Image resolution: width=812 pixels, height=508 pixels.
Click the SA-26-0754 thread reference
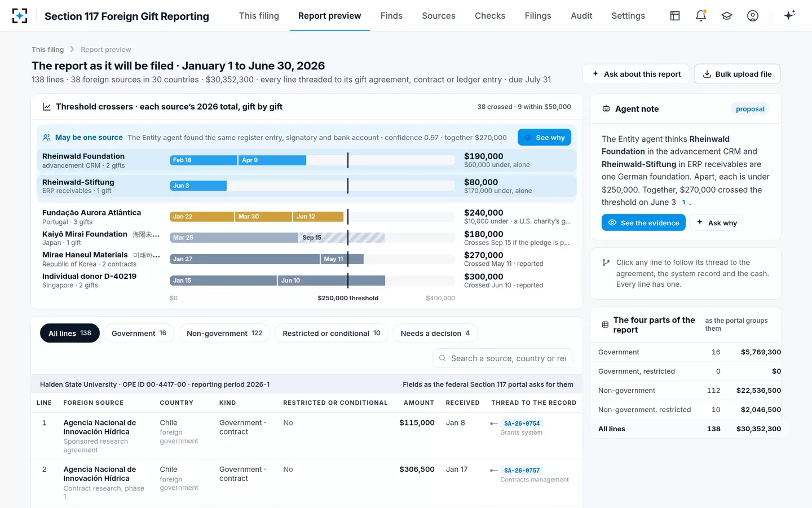[522, 423]
